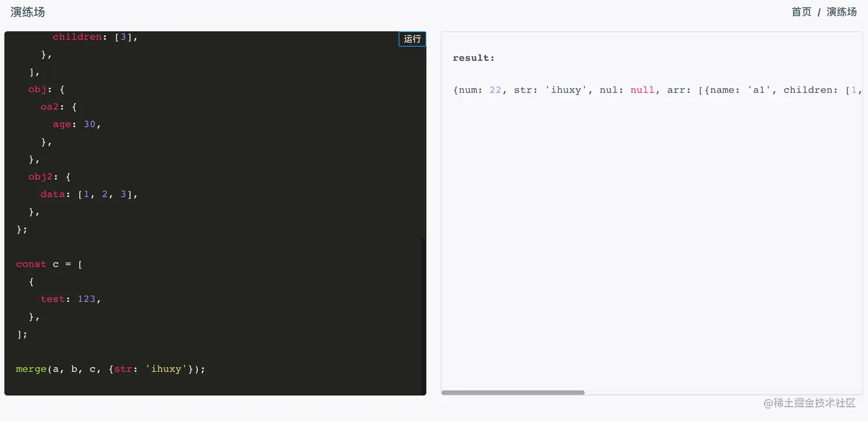
Task: Click the 演练场 page title
Action: [28, 12]
